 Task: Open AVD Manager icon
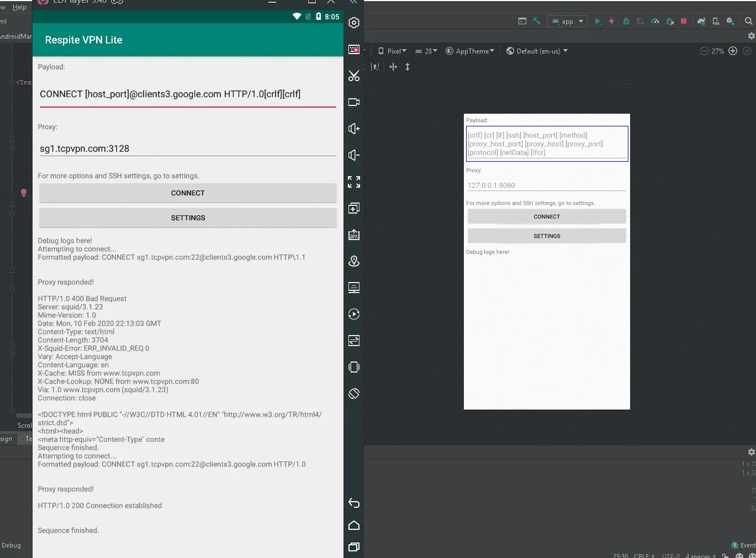point(716,22)
